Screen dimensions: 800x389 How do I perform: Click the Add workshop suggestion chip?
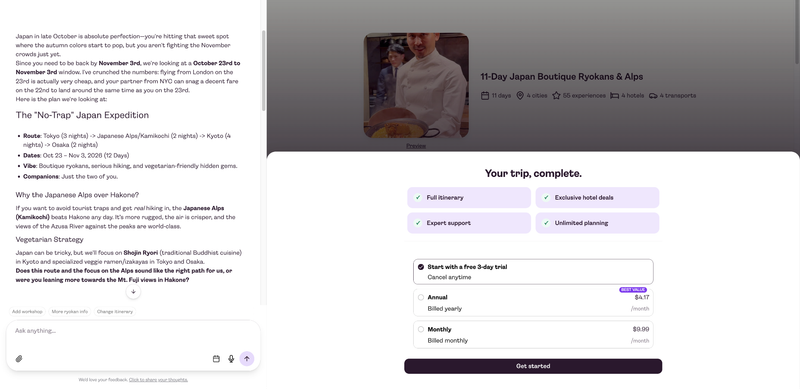[27, 311]
